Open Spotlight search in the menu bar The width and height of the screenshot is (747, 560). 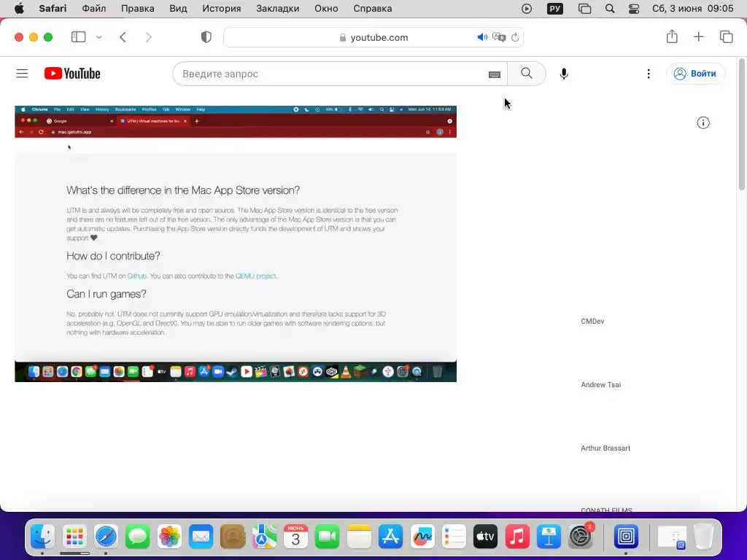610,9
